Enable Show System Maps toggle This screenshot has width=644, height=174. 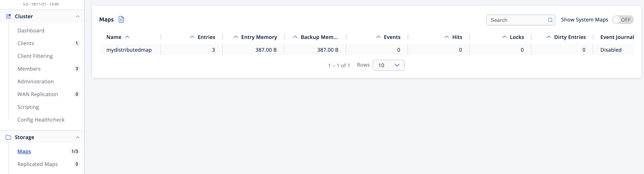pos(623,20)
